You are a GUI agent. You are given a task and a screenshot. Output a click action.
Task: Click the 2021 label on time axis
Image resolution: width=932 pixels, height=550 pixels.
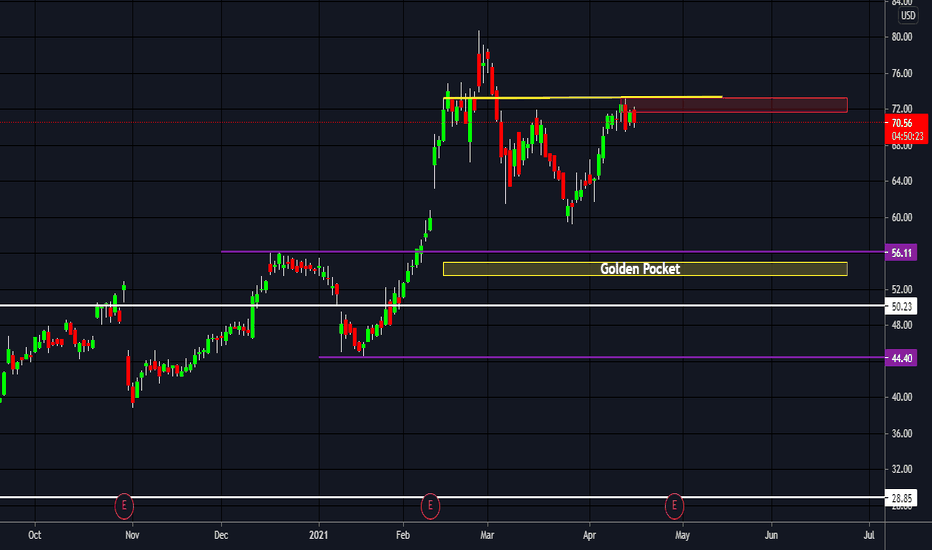point(319,535)
